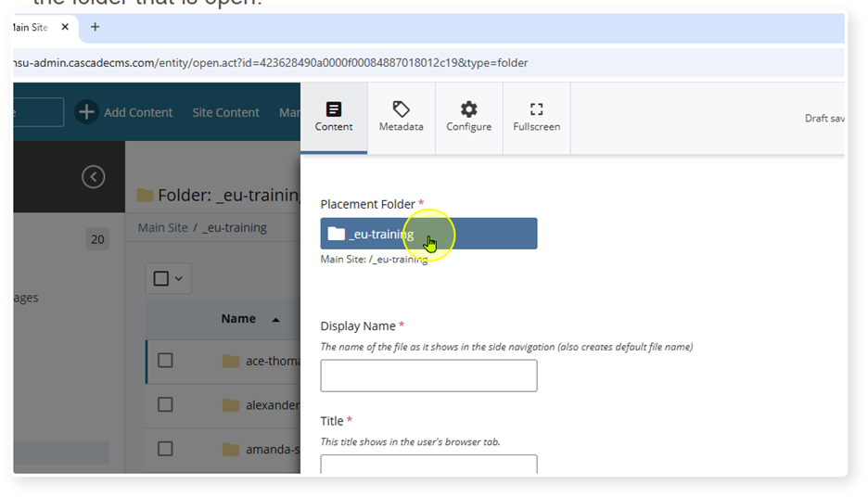Check the ace-thomas row checkbox
Screen dimensions: 868x497
[x=165, y=361]
